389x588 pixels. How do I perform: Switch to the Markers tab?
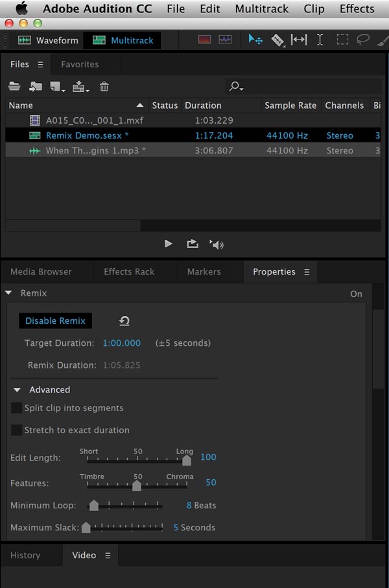pos(204,271)
